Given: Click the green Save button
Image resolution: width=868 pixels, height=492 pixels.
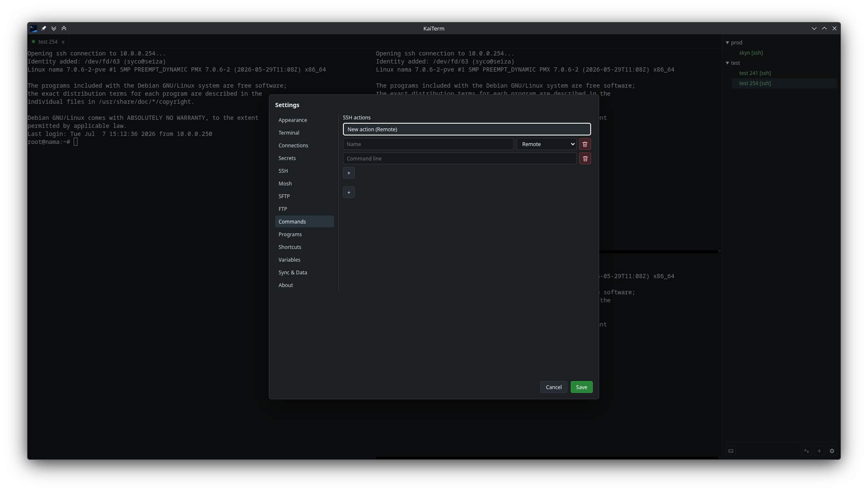Looking at the screenshot, I should point(581,387).
